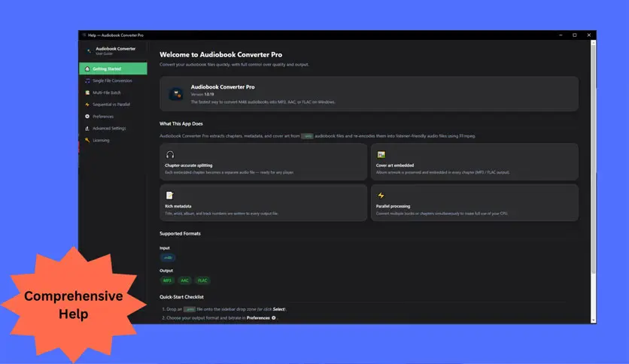Click the 'Rich metadata' card title
This screenshot has height=364, width=629.
click(x=178, y=206)
